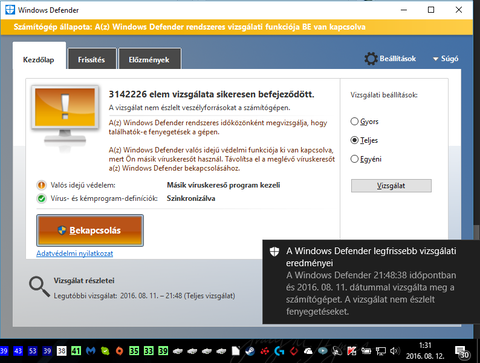The height and width of the screenshot is (363, 480).
Task: Open the volume speaker tray icon
Action: point(395,351)
